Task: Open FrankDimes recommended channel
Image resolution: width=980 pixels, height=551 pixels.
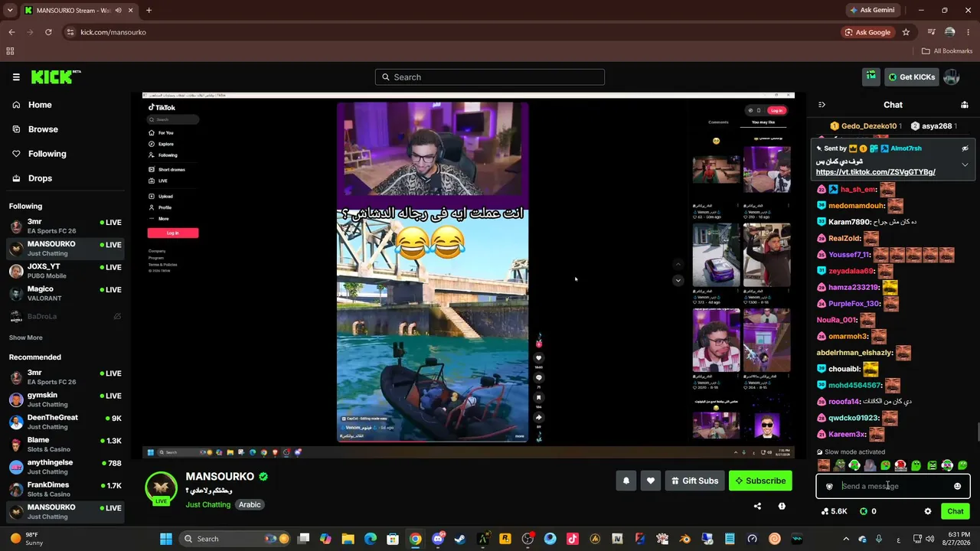Action: pos(65,489)
